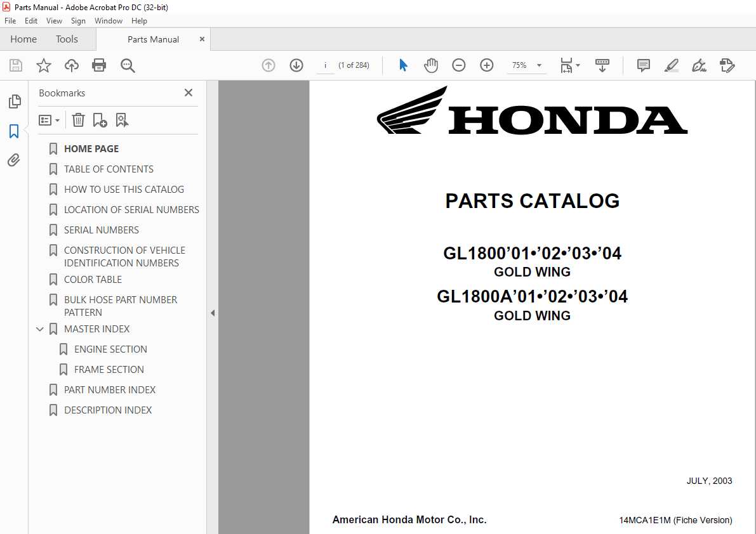Switch to the Tools tab
Viewport: 756px width, 534px height.
point(67,39)
